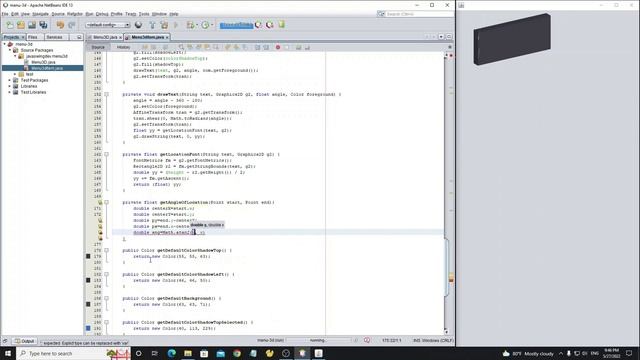Image resolution: width=640 pixels, height=360 pixels.
Task: Fold the getLocationFont method in gutter
Action: coord(107,154)
